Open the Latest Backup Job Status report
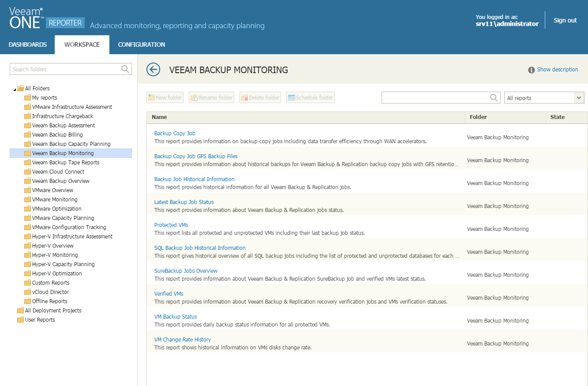 (184, 202)
